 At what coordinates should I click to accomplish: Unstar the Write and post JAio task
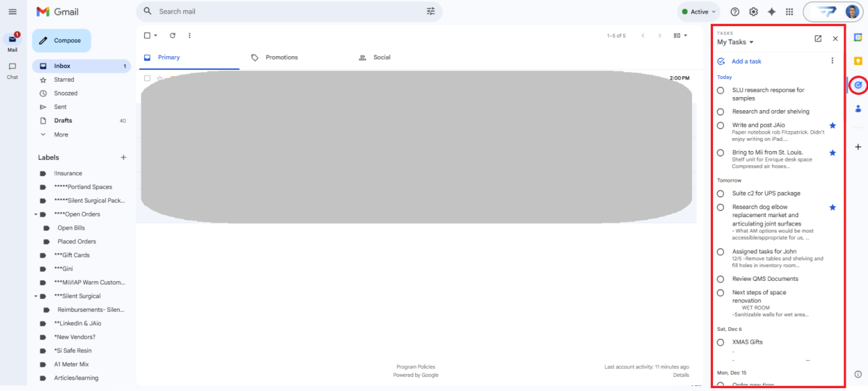832,125
